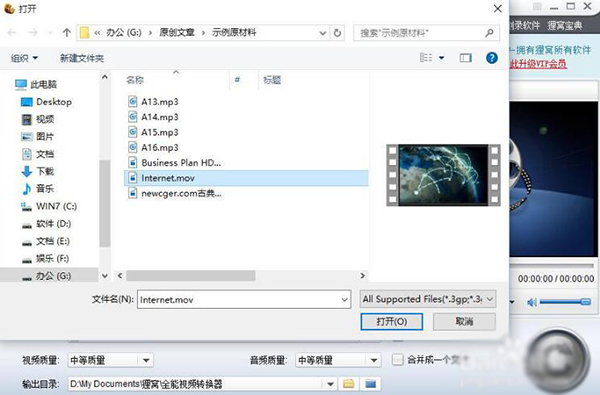Click the blue help question mark icon
This screenshot has width=600, height=395.
click(x=492, y=58)
